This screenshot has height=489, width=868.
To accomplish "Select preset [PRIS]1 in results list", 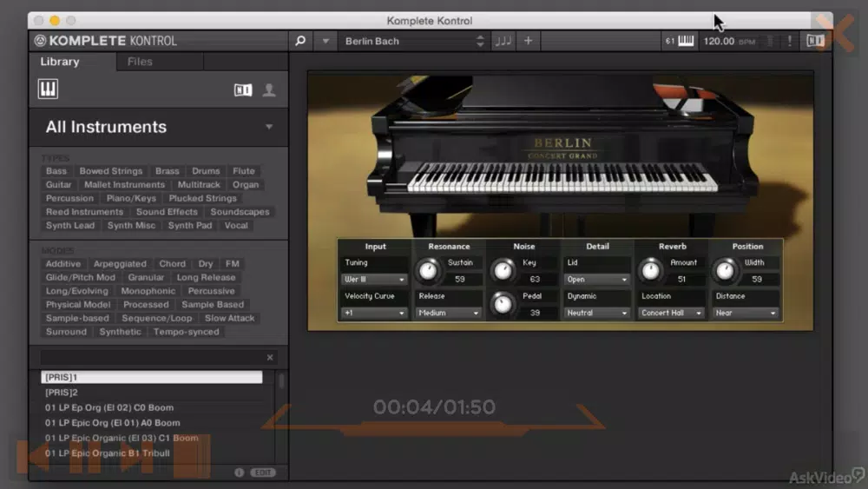I will [152, 377].
